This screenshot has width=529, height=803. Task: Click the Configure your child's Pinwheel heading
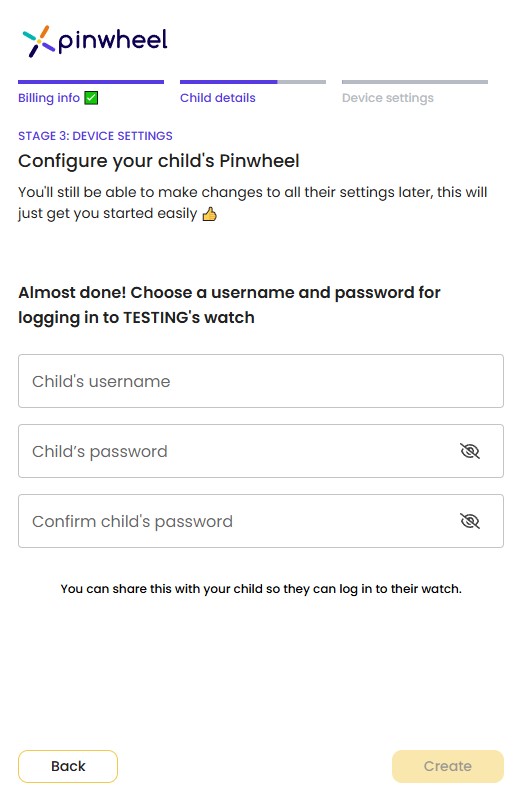[159, 161]
